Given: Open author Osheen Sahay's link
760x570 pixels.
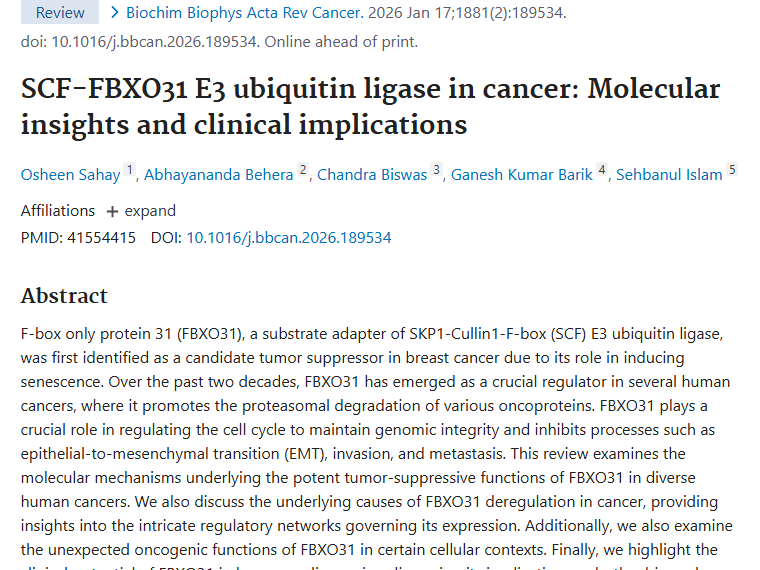Looking at the screenshot, I should pos(71,175).
